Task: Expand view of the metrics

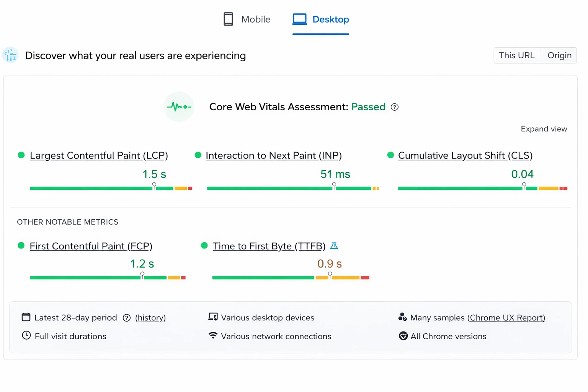Action: pos(544,129)
